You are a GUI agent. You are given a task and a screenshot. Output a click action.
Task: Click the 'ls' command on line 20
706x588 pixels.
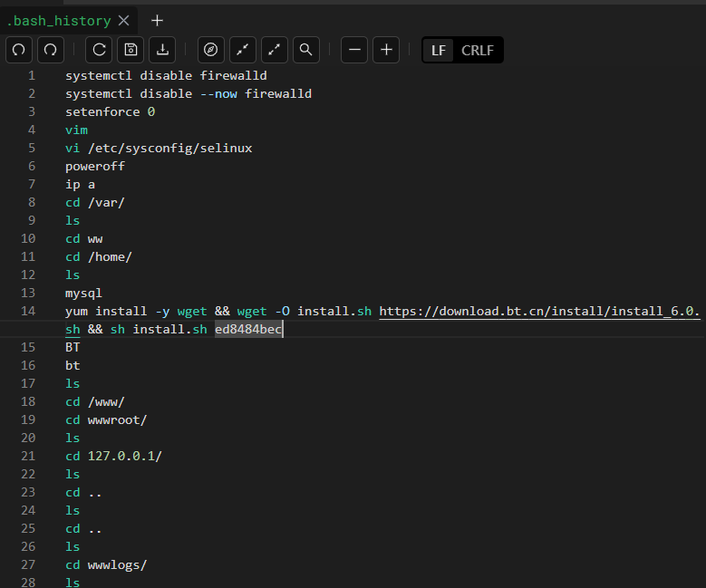(73, 439)
